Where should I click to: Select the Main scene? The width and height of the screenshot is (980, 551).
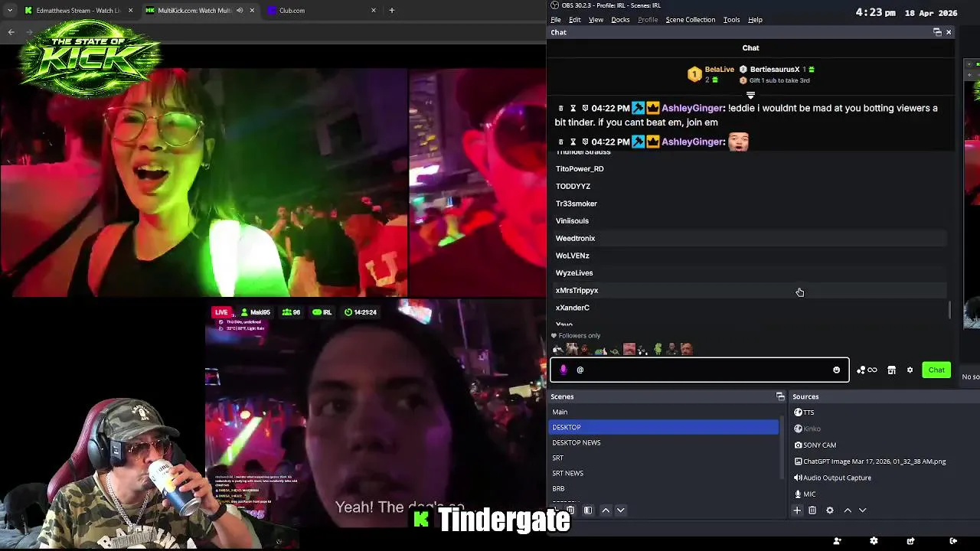[664, 412]
